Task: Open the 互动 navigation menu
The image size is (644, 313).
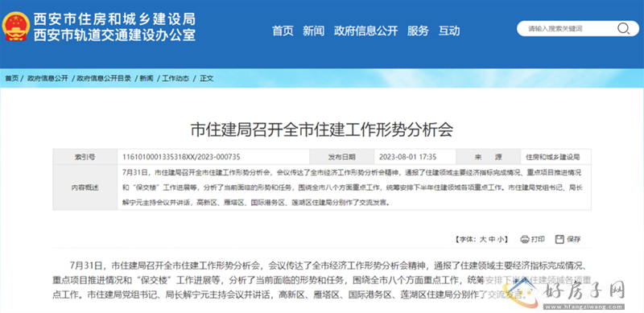Action: tap(449, 31)
